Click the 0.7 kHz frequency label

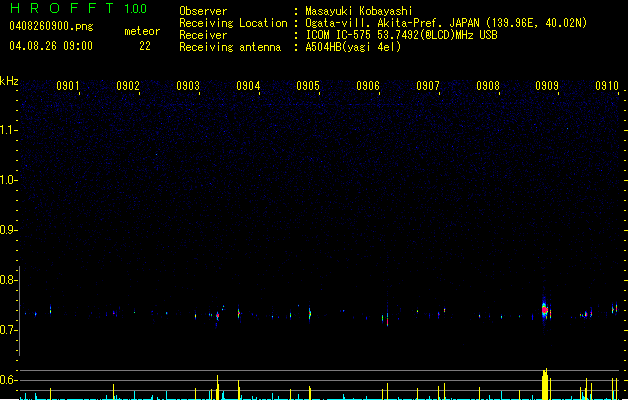8,330
